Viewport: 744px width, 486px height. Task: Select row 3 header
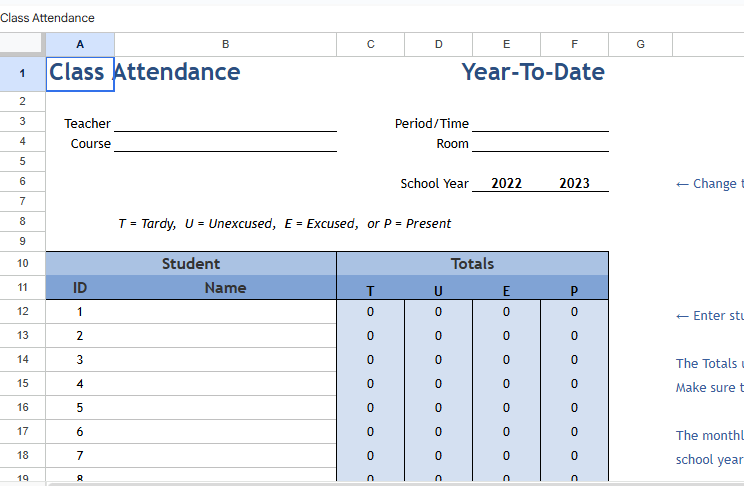(x=22, y=122)
